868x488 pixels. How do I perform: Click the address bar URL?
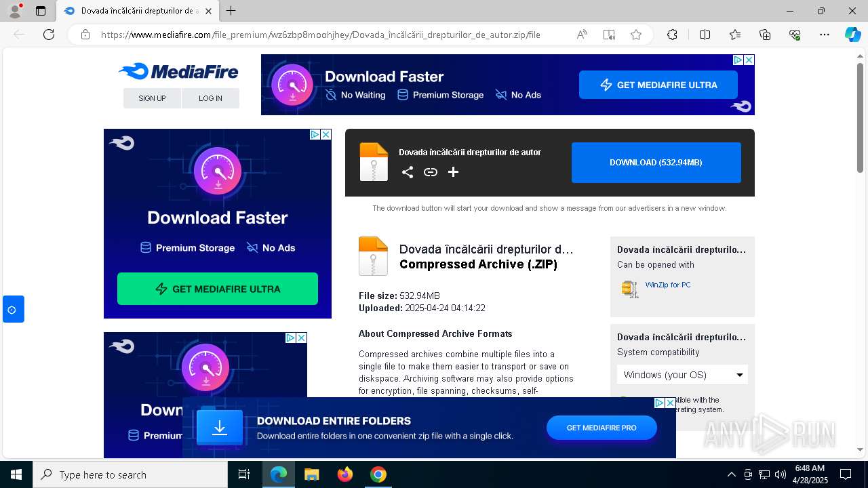pyautogui.click(x=321, y=35)
